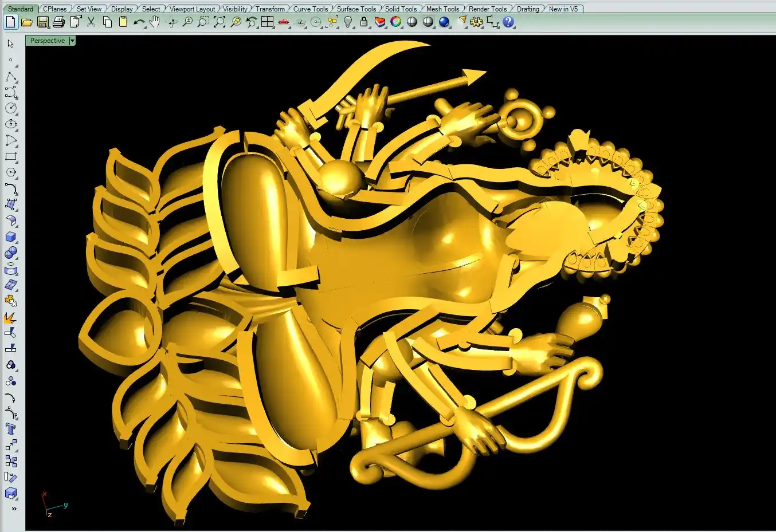Switch to the Surface Tools tab
Screen dimensions: 776x532
(356, 9)
